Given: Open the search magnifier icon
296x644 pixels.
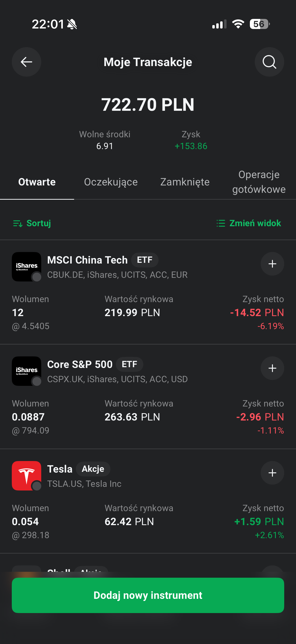Looking at the screenshot, I should point(269,62).
